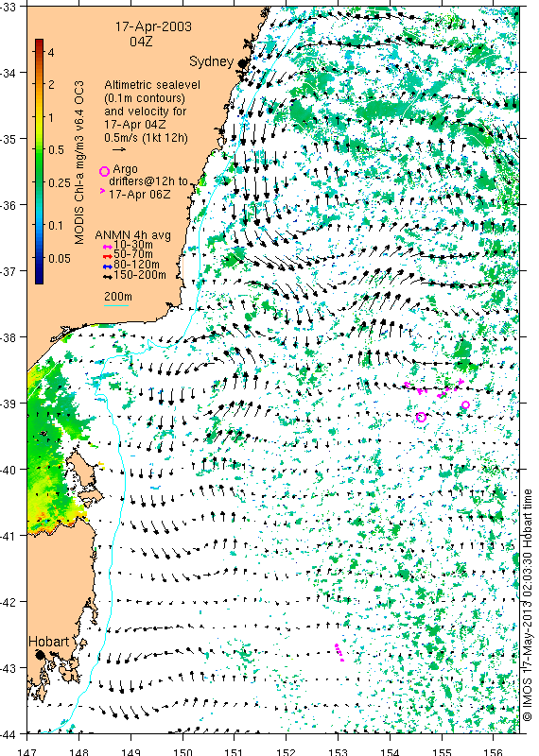Click the magenta 10-30m arrow legend marker
Screen dimensions: 539x756
pyautogui.click(x=108, y=247)
